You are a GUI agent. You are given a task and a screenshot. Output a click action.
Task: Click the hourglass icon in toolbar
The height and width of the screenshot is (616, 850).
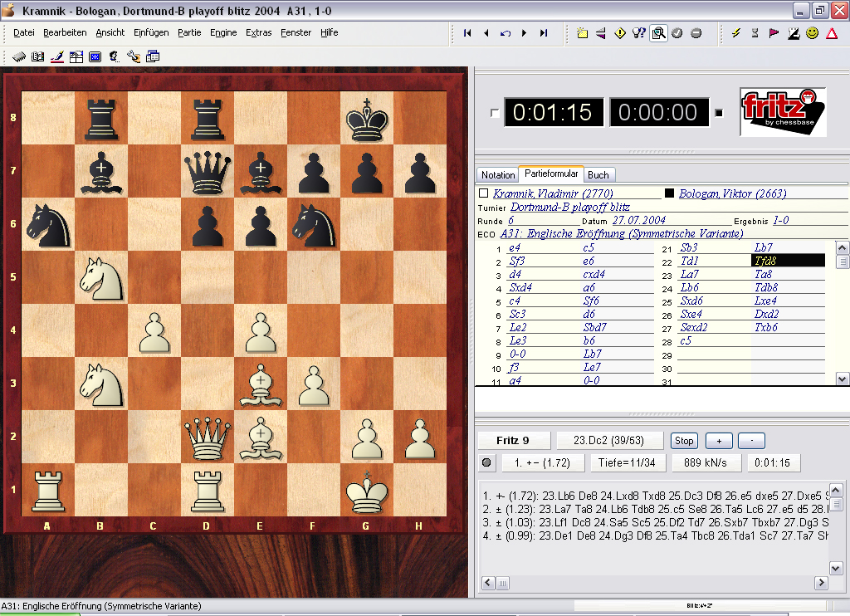(x=755, y=33)
